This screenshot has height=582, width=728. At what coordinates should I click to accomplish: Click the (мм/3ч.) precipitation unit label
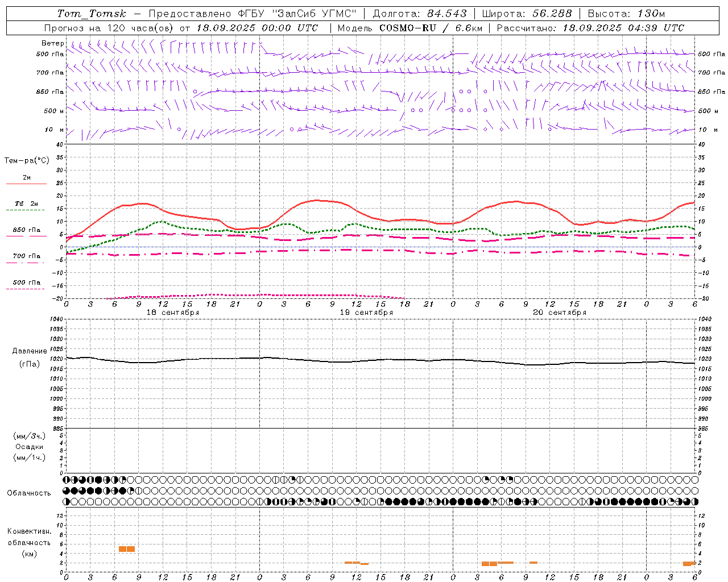[x=30, y=436]
